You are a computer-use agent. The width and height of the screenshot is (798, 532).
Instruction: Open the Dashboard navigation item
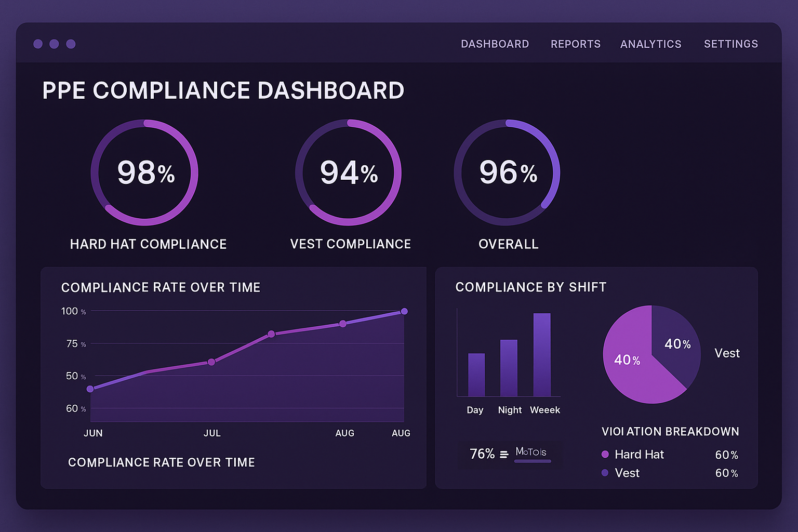(x=495, y=44)
